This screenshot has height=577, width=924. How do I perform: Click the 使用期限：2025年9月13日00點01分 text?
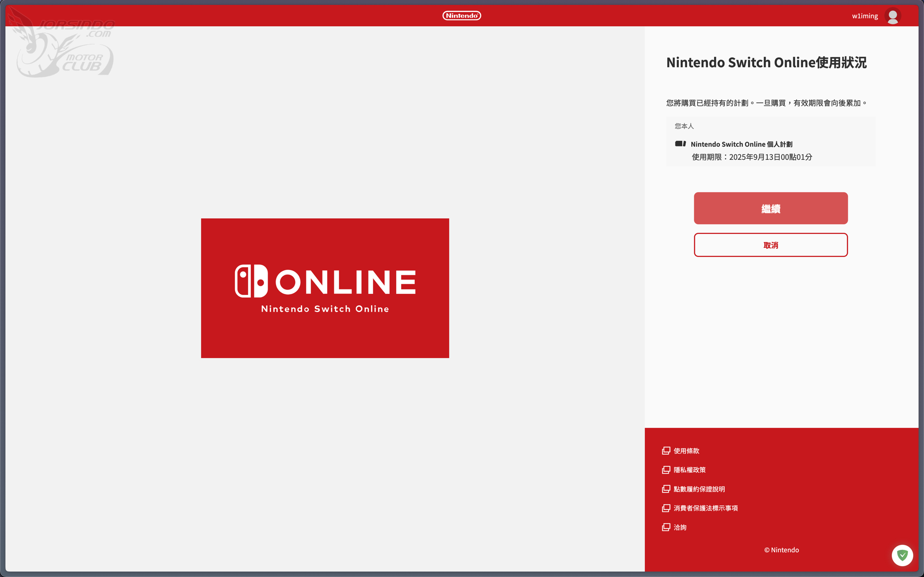752,157
